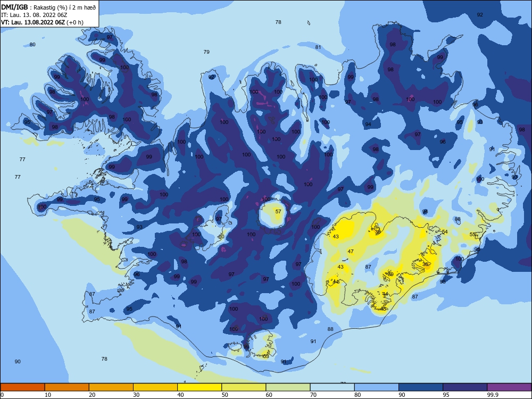Click the '57' value on the central glacier
Screen dimensions: 532x399
(x=278, y=211)
